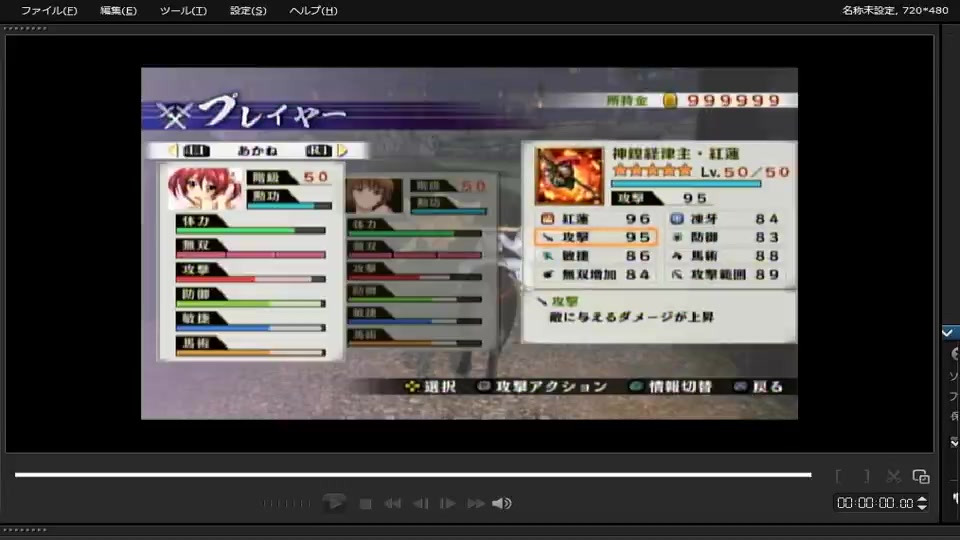
Task: Set mark-in with the left bracket icon
Action: tap(838, 476)
